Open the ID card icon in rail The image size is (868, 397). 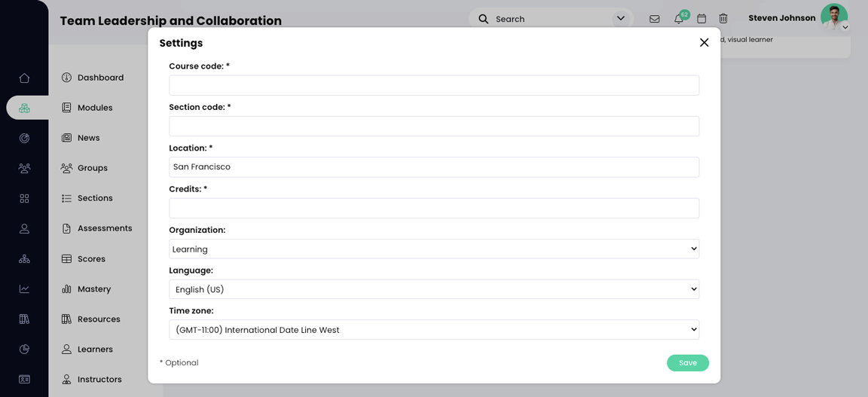click(x=24, y=379)
